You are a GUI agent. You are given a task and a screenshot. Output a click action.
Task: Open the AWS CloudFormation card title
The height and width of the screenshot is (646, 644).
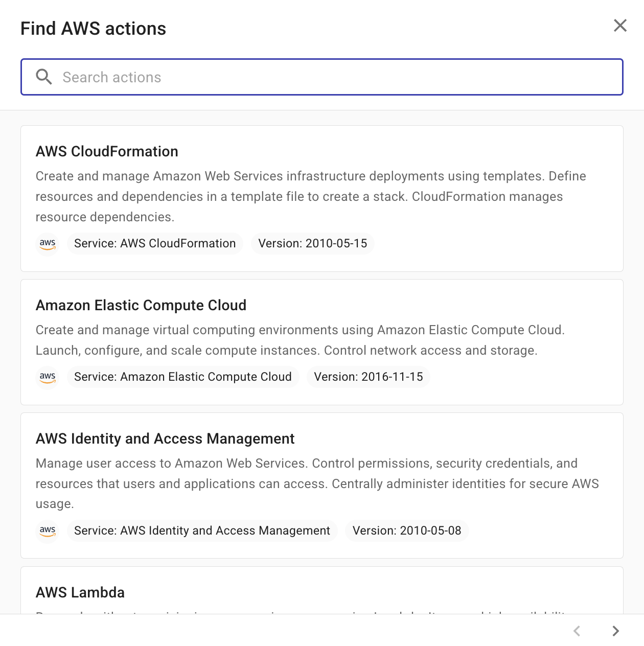pyautogui.click(x=107, y=151)
